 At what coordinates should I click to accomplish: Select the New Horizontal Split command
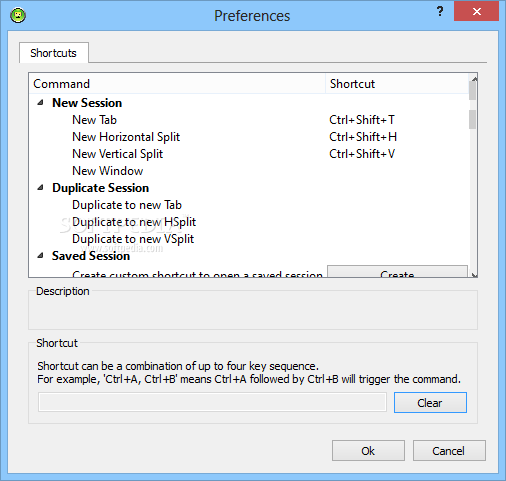[126, 137]
